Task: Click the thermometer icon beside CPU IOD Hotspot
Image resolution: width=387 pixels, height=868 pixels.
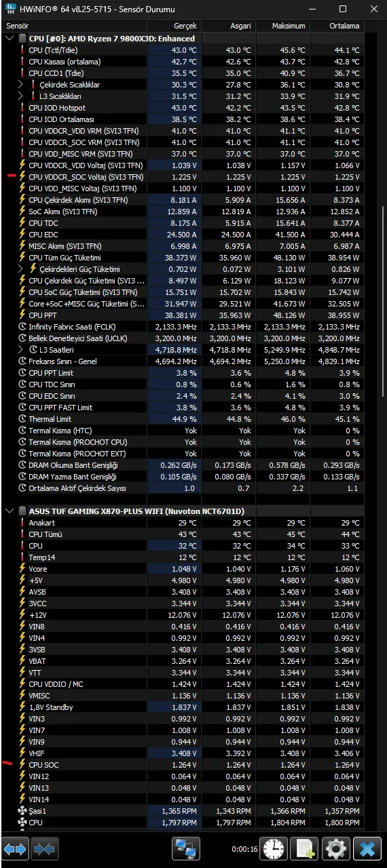Action: tap(22, 108)
